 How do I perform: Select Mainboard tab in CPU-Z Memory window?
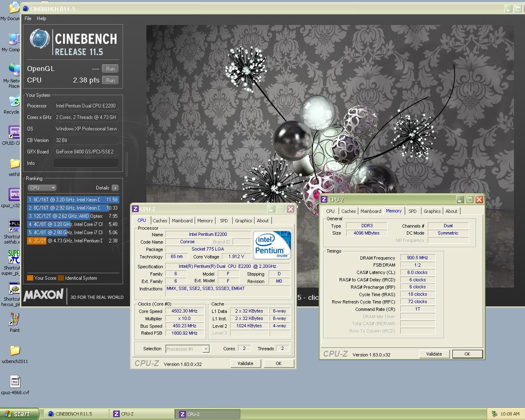pyautogui.click(x=371, y=211)
